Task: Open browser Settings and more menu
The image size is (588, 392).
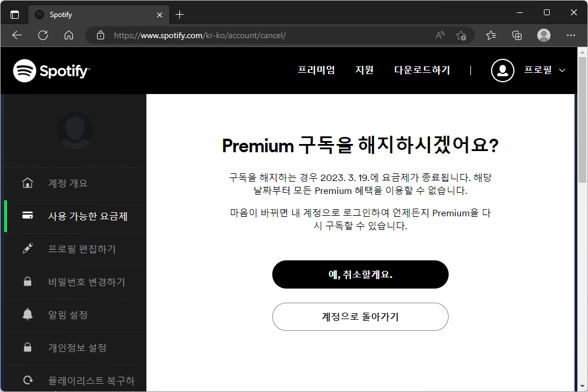Action: click(x=571, y=35)
